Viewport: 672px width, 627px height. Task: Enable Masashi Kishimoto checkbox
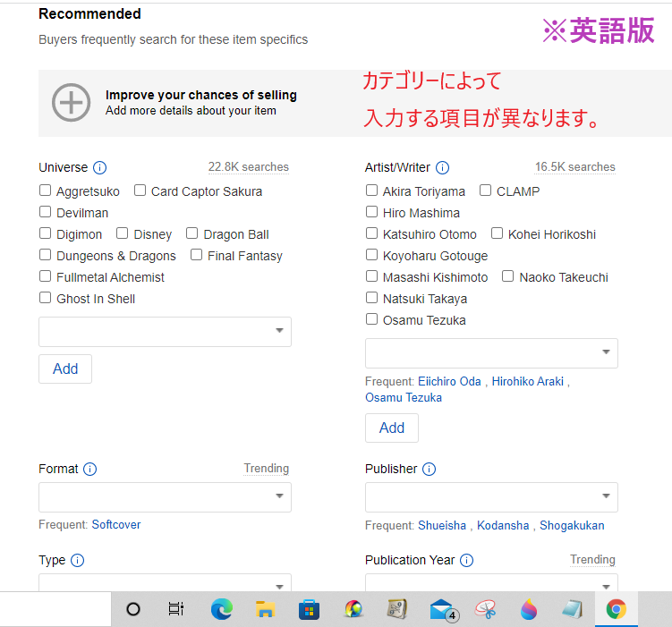371,275
